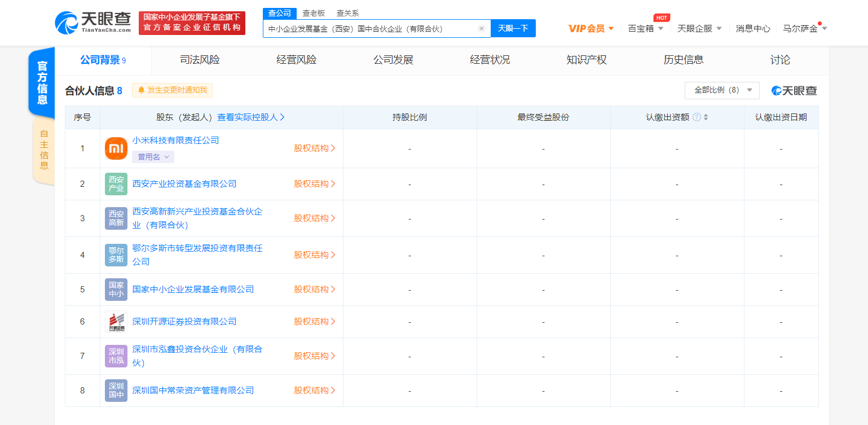
Task: Select the 官方信息 side tab
Action: coord(42,83)
